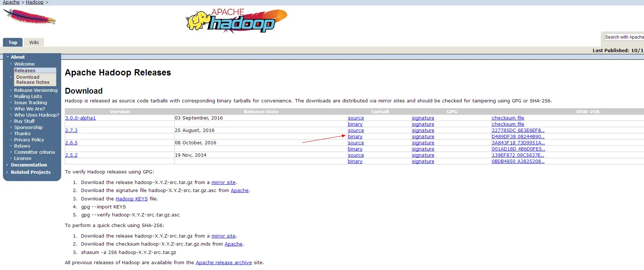Open SHA-256 link 0BDB4850 A3825208..
The image size is (644, 270).
518,161
